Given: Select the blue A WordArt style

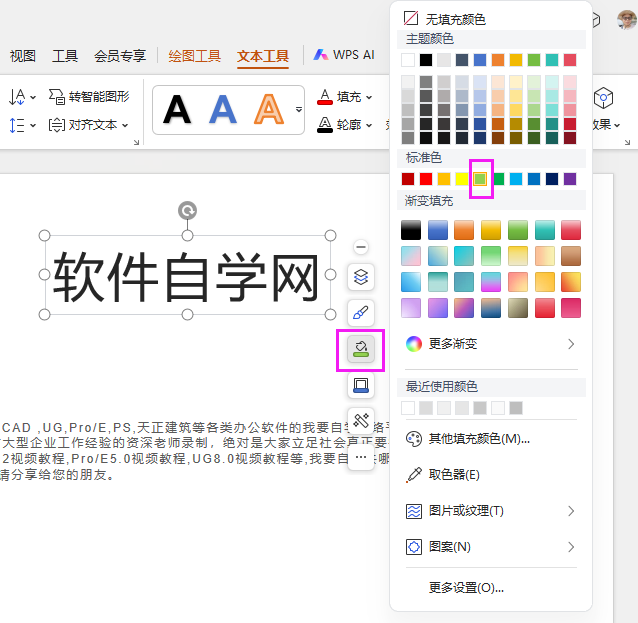Looking at the screenshot, I should 223,109.
